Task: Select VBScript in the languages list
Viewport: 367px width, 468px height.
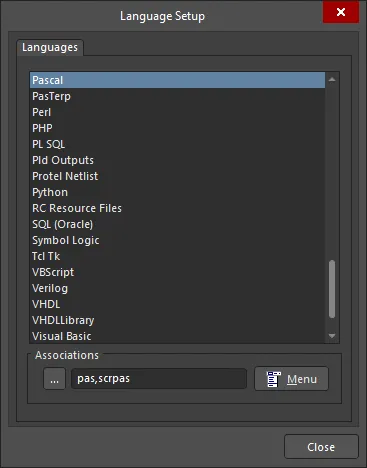Action: click(177, 272)
